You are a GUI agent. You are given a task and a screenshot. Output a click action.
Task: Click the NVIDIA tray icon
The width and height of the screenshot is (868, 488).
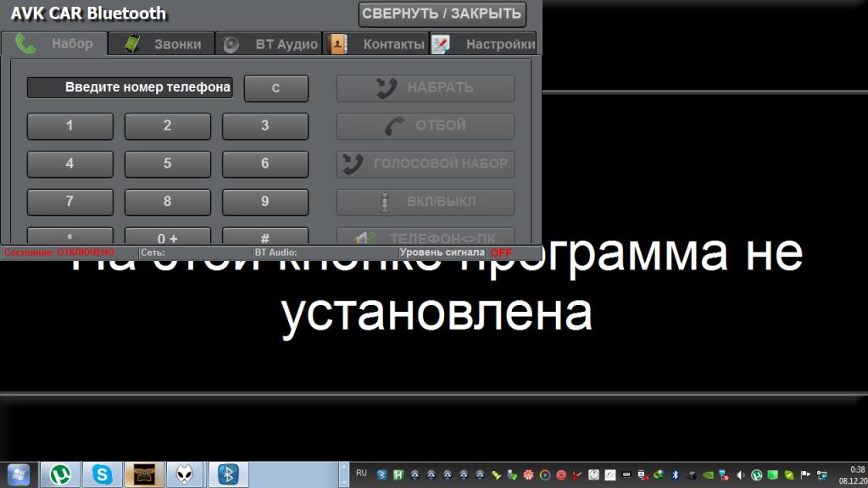[708, 474]
